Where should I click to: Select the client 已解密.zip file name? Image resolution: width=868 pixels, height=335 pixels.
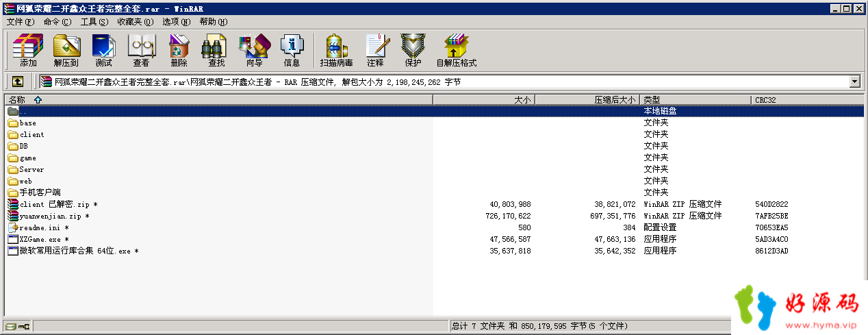coord(58,204)
